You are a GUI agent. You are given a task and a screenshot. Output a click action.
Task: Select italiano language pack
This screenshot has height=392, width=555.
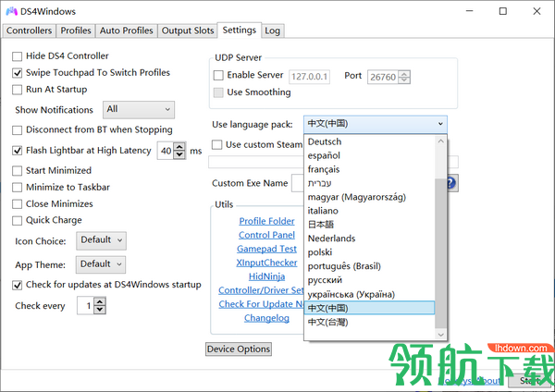tap(369, 211)
